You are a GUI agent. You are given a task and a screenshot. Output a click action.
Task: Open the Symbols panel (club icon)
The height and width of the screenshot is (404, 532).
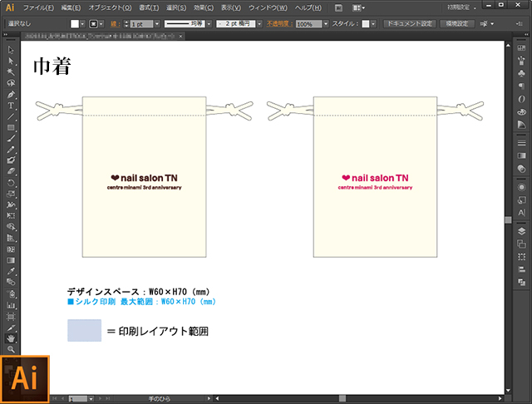click(x=521, y=73)
